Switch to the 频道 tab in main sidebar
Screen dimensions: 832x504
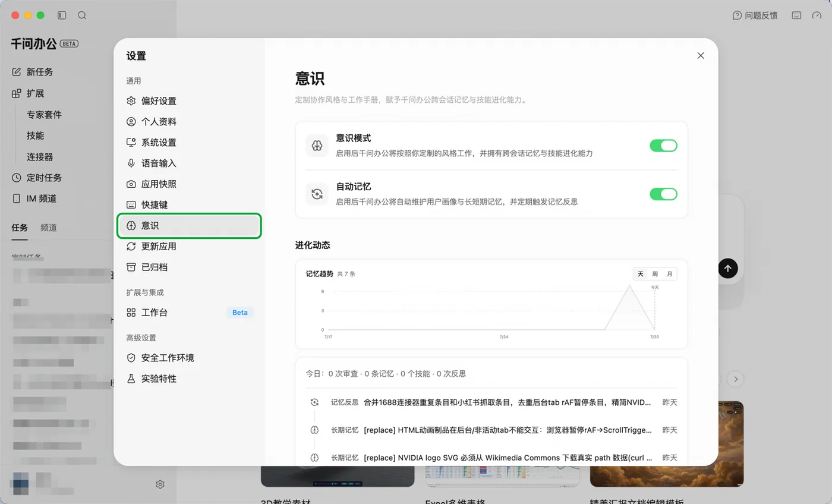pos(49,228)
